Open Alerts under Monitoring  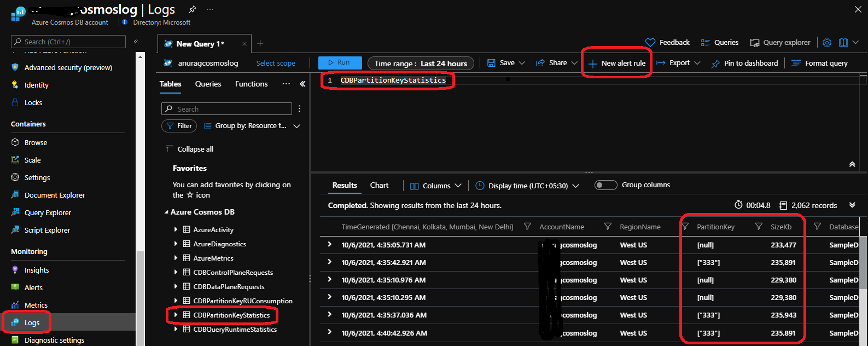click(x=33, y=287)
